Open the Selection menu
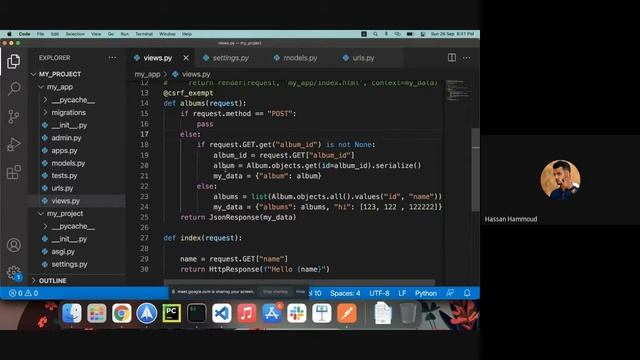The height and width of the screenshot is (360, 640). pyautogui.click(x=75, y=34)
